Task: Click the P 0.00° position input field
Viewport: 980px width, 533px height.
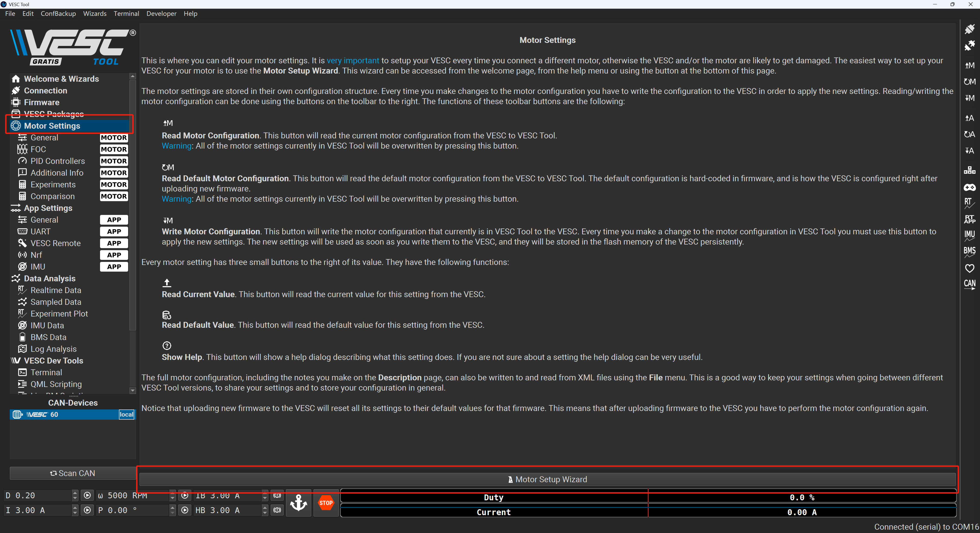Action: click(x=132, y=510)
